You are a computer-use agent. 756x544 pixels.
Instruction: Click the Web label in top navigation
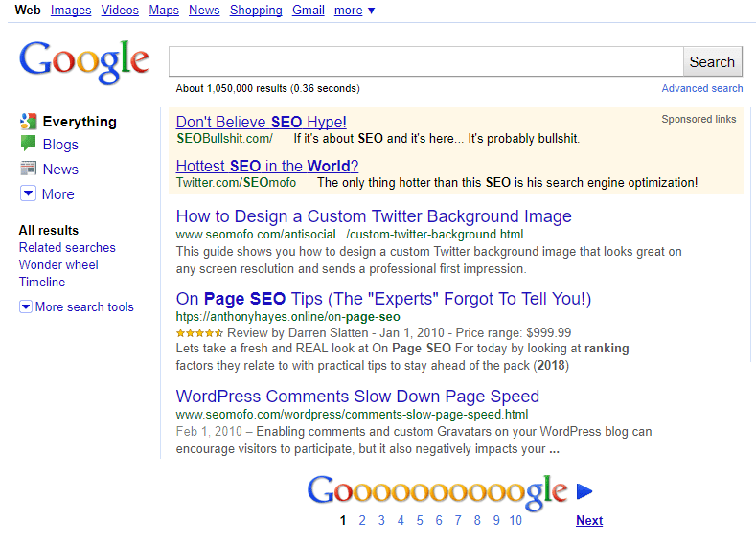tap(28, 11)
